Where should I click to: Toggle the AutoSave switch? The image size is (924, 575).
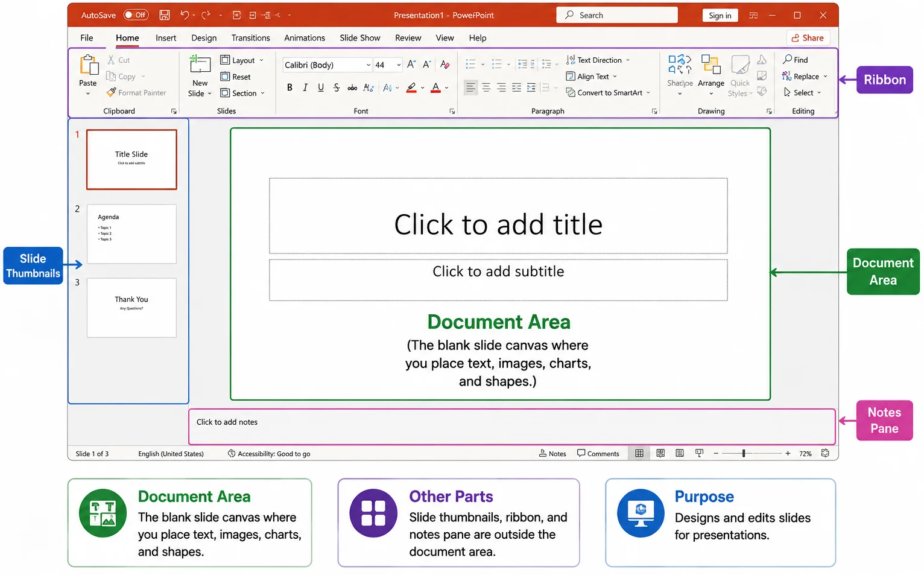point(136,15)
